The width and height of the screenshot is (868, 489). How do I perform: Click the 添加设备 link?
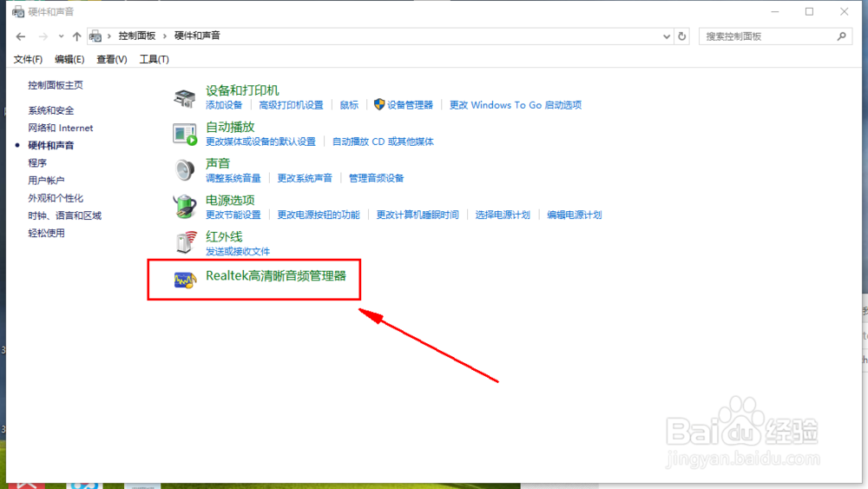coord(224,105)
